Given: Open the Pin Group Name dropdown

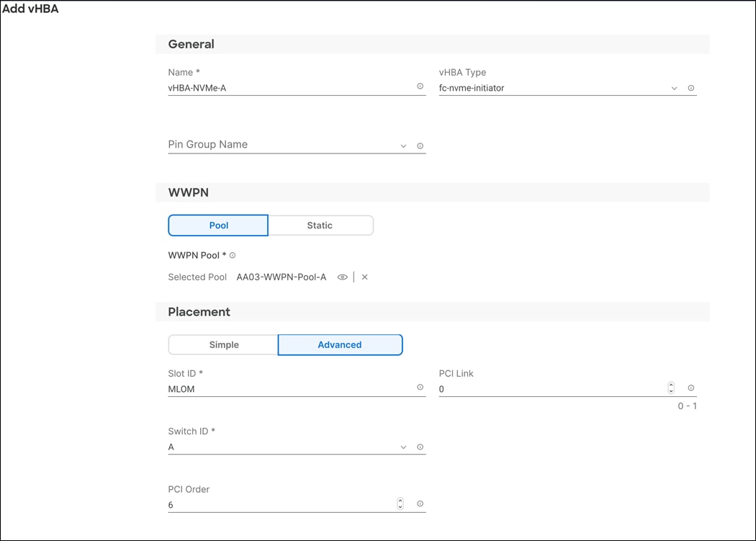Looking at the screenshot, I should tap(403, 146).
